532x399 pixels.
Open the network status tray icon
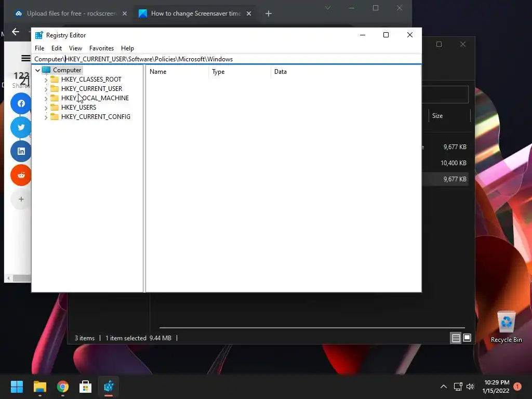point(458,387)
